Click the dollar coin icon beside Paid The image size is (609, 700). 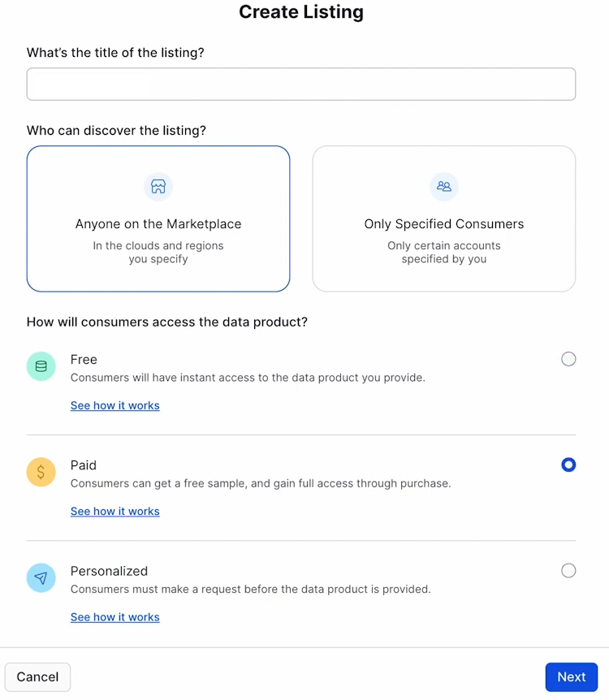tap(41, 472)
